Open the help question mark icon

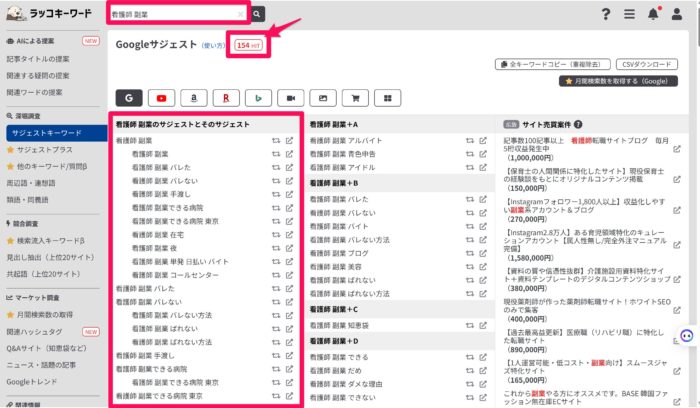[606, 14]
